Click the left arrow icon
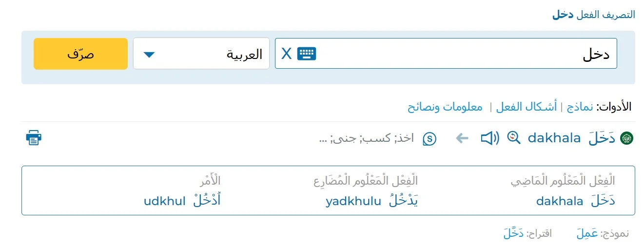This screenshot has width=644, height=247. coord(462,139)
